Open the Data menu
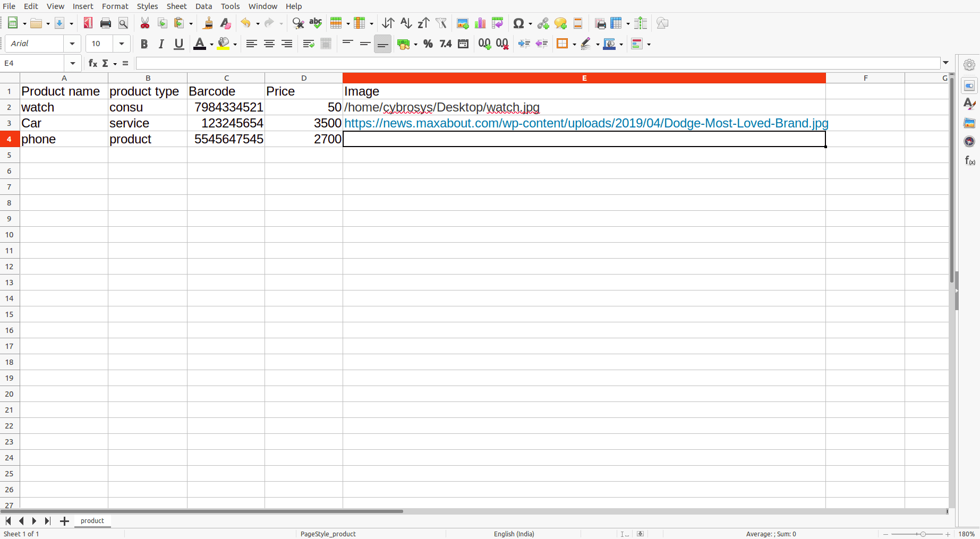The height and width of the screenshot is (539, 980). (x=204, y=6)
